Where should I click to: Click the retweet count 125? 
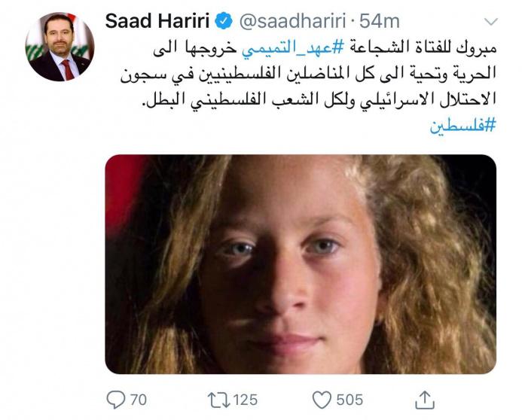point(246,400)
